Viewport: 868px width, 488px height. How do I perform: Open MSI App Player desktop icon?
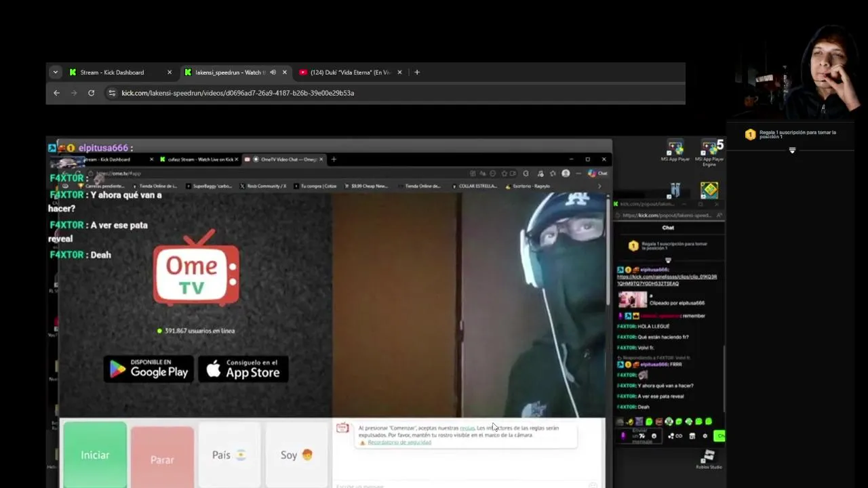click(x=675, y=151)
